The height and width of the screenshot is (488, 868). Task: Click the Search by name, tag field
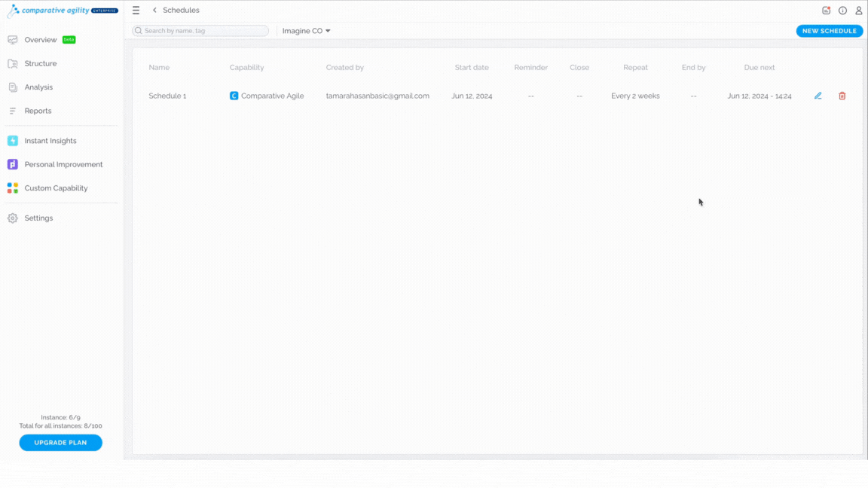tap(200, 31)
